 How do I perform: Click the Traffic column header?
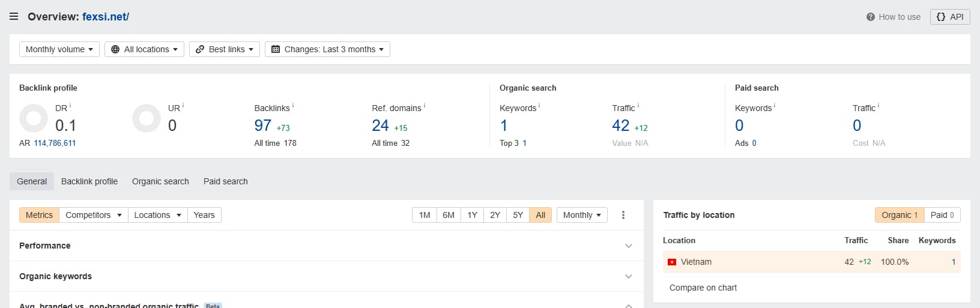[x=856, y=240]
